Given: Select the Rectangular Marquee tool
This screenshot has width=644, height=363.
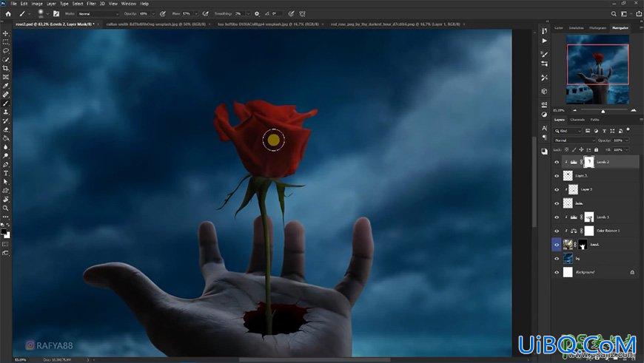Looking at the screenshot, I should [6, 42].
